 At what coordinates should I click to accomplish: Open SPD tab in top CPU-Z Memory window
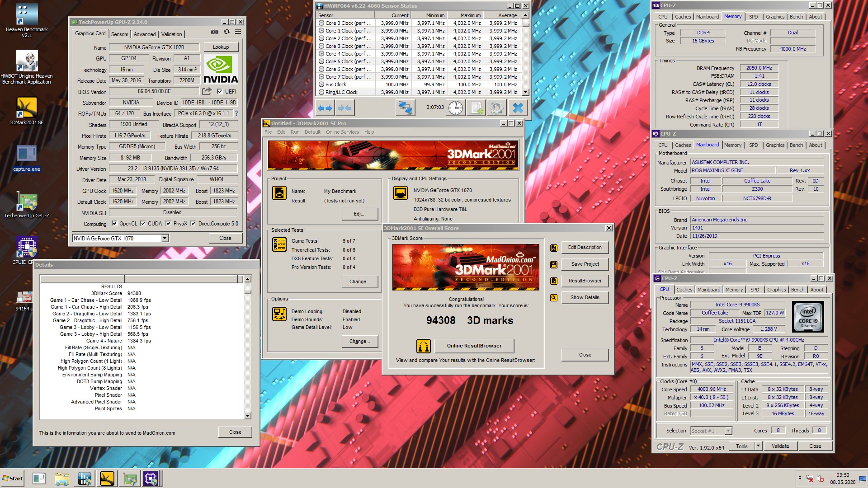click(753, 17)
